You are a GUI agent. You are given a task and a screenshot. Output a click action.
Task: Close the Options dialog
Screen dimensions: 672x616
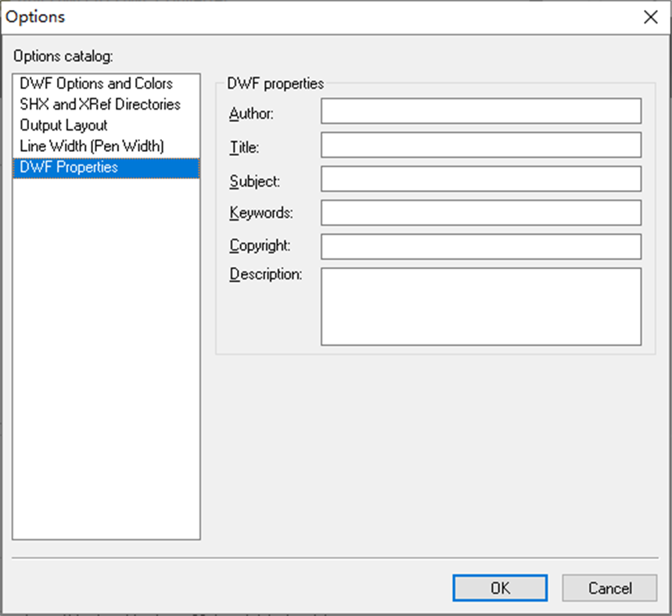651,16
